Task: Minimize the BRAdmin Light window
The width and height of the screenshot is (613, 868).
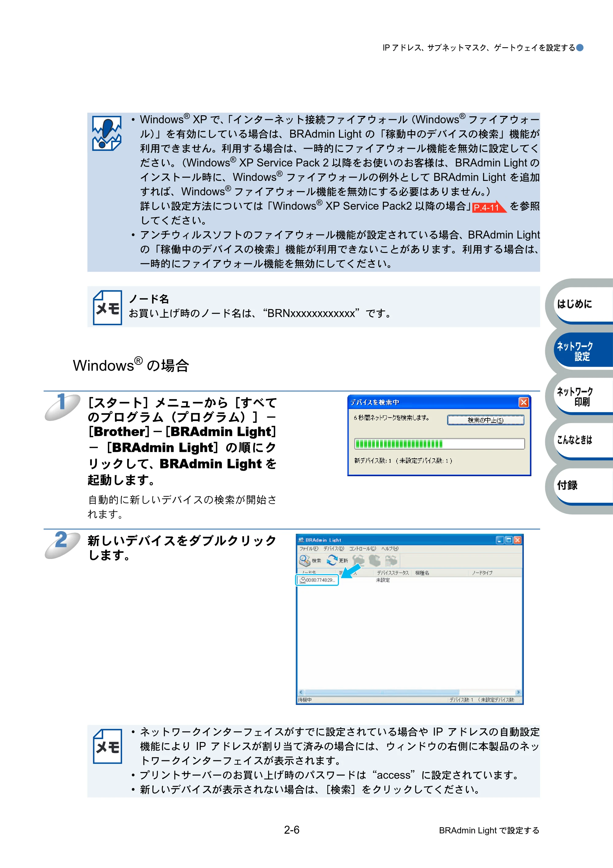Action: coord(500,540)
